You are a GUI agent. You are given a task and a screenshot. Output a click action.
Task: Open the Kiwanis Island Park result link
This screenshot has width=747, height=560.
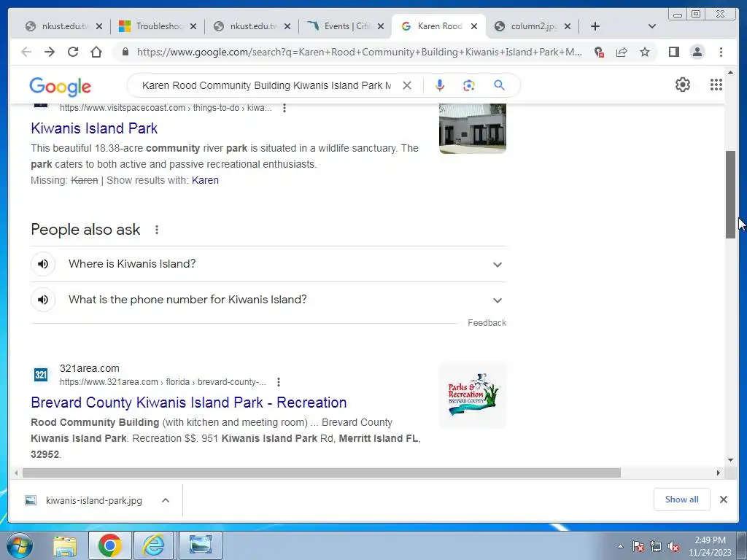click(x=94, y=128)
